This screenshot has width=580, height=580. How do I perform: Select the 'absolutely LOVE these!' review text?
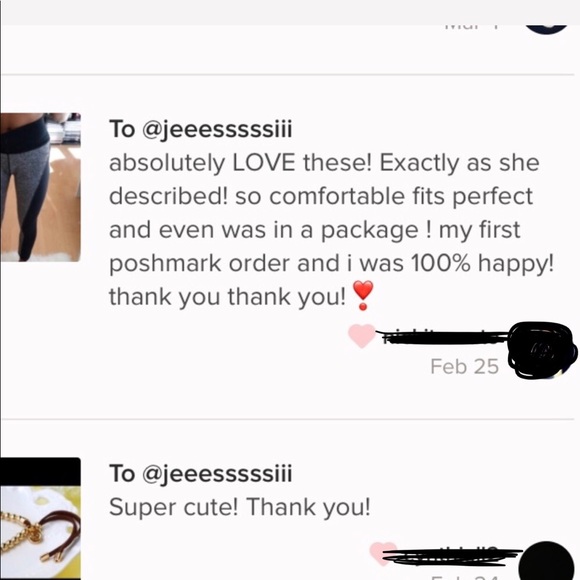(x=331, y=229)
